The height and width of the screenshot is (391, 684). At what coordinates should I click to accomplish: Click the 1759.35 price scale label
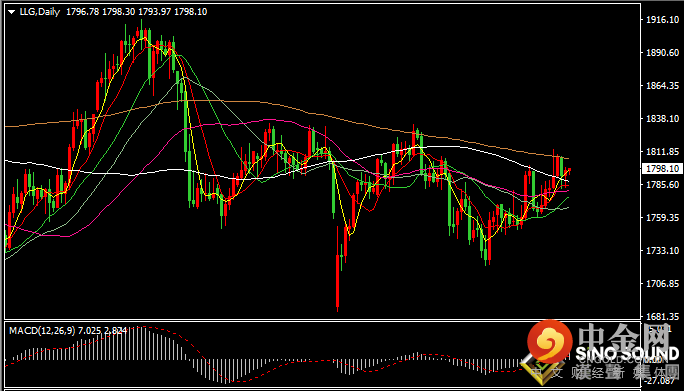pos(662,217)
